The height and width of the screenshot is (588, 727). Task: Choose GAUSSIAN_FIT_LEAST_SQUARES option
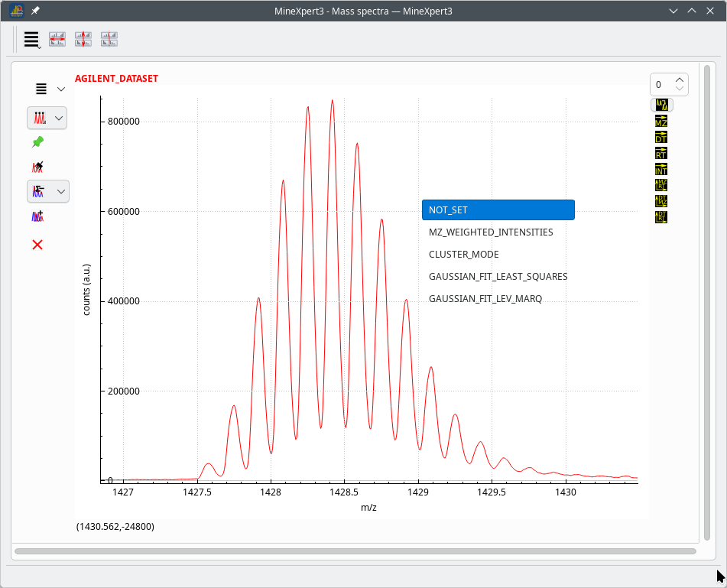coord(498,277)
